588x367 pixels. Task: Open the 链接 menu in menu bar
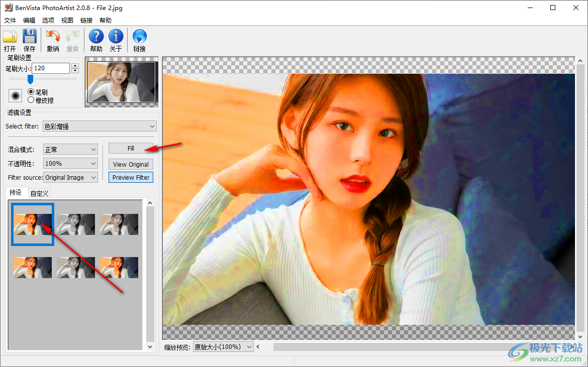pyautogui.click(x=86, y=20)
